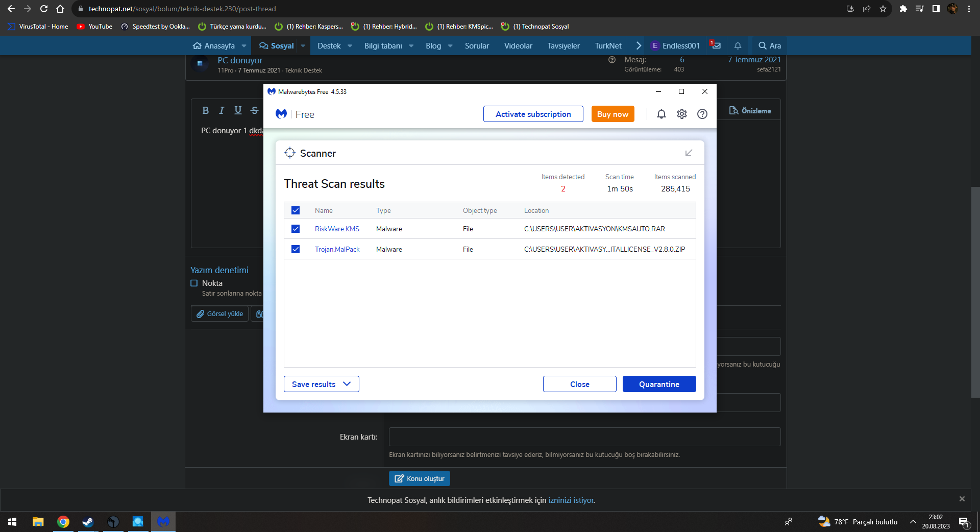Open Save results dropdown
Viewport: 980px width, 532px height.
[x=322, y=384]
